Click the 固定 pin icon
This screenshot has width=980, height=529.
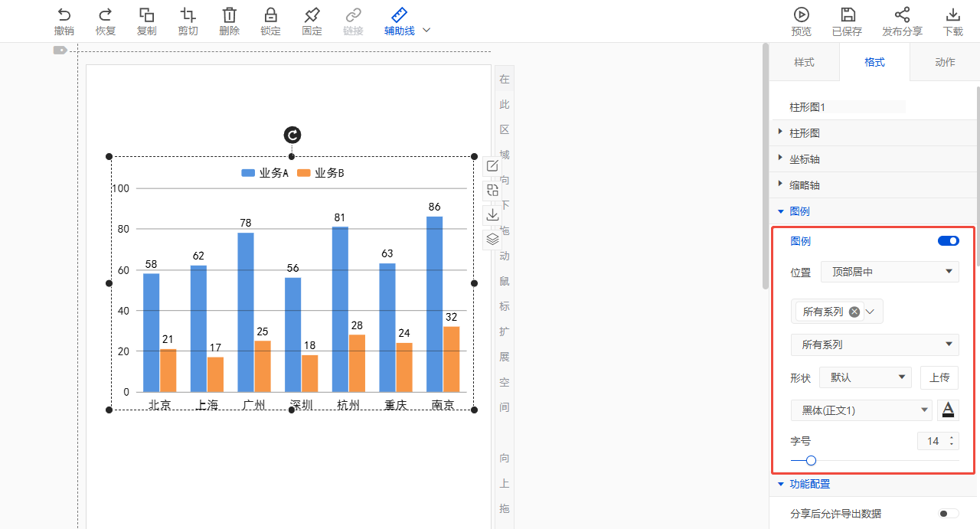[312, 15]
